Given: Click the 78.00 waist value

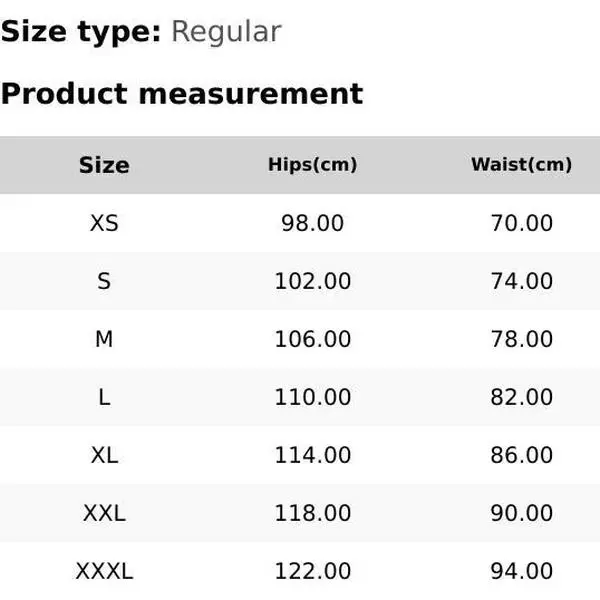Looking at the screenshot, I should click(521, 339).
